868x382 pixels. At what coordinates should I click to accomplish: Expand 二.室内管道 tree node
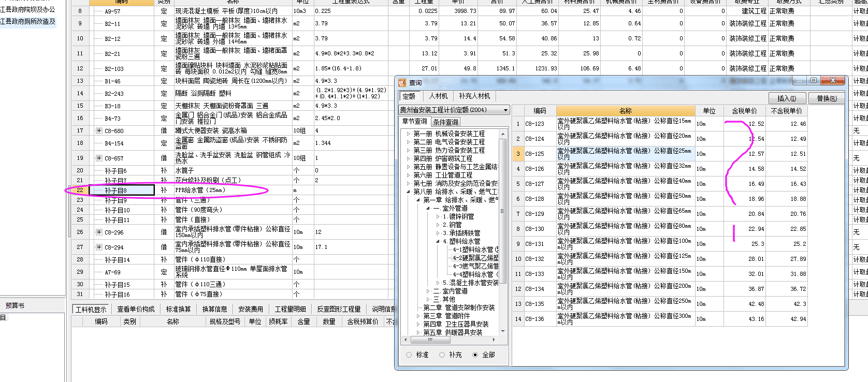coord(428,291)
